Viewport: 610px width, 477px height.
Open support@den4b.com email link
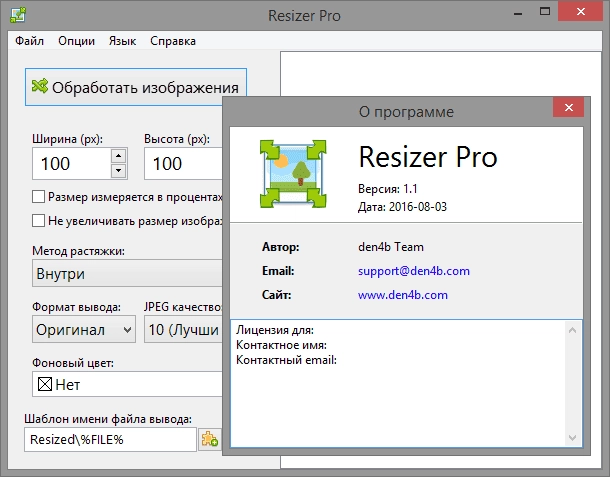[x=414, y=271]
